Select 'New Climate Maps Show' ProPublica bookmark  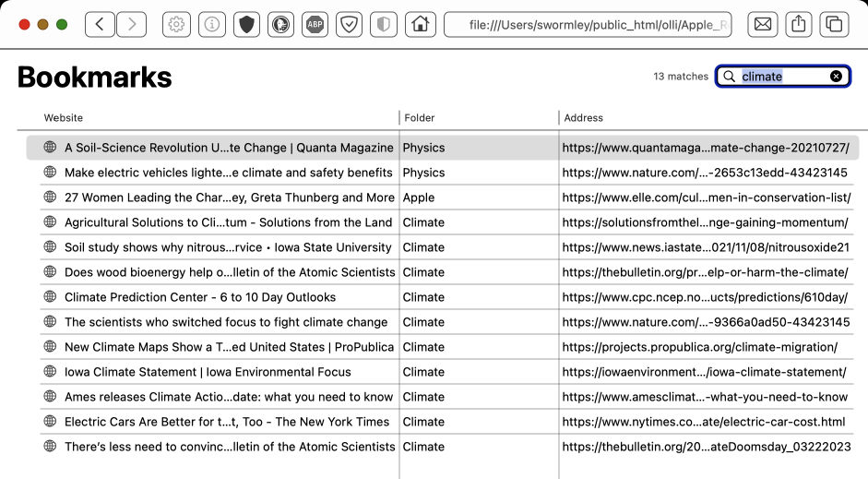[x=229, y=347]
